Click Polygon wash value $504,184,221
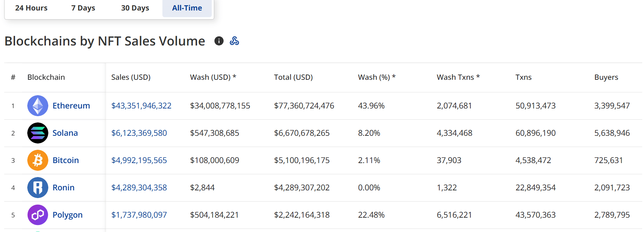The image size is (644, 232). 214,215
